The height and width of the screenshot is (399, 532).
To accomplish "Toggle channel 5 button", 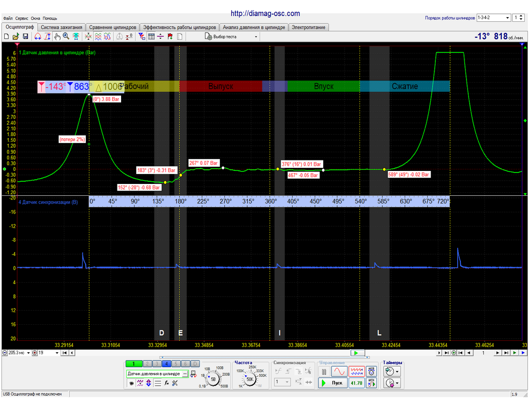I will tap(176, 364).
